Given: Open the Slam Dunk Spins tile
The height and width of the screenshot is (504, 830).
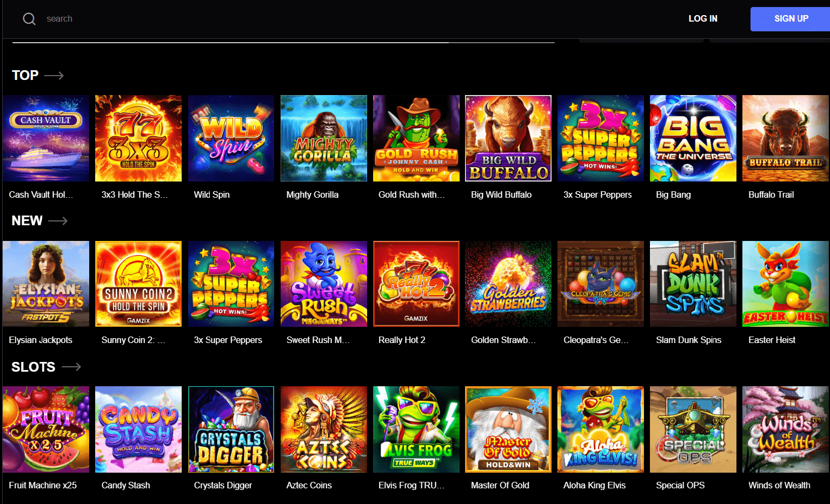Looking at the screenshot, I should point(693,284).
